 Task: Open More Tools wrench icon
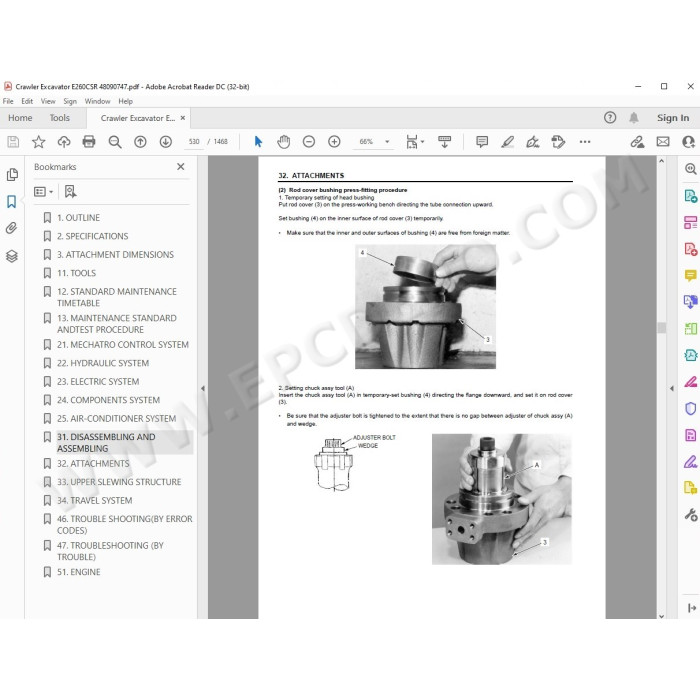coord(691,515)
